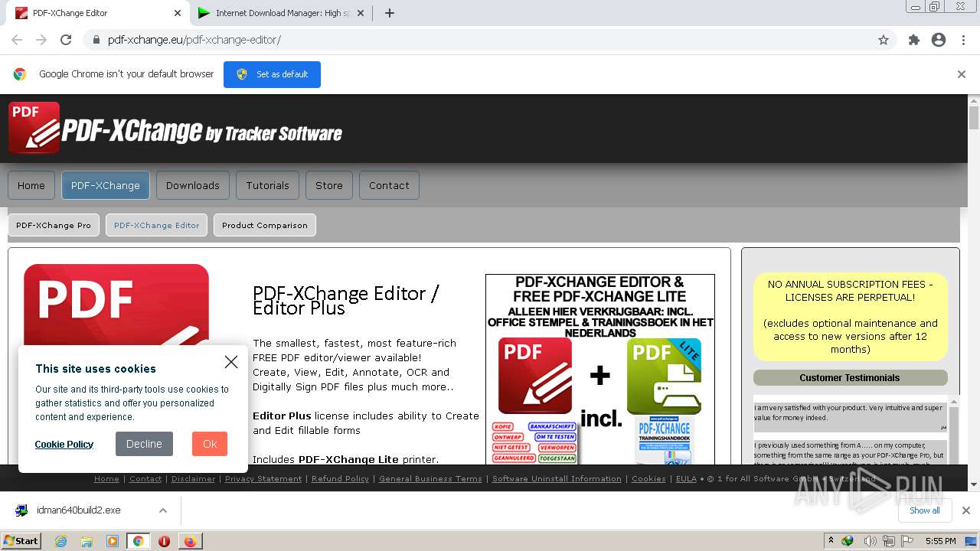Open the Windows Start menu
The image size is (980, 551).
tap(21, 540)
